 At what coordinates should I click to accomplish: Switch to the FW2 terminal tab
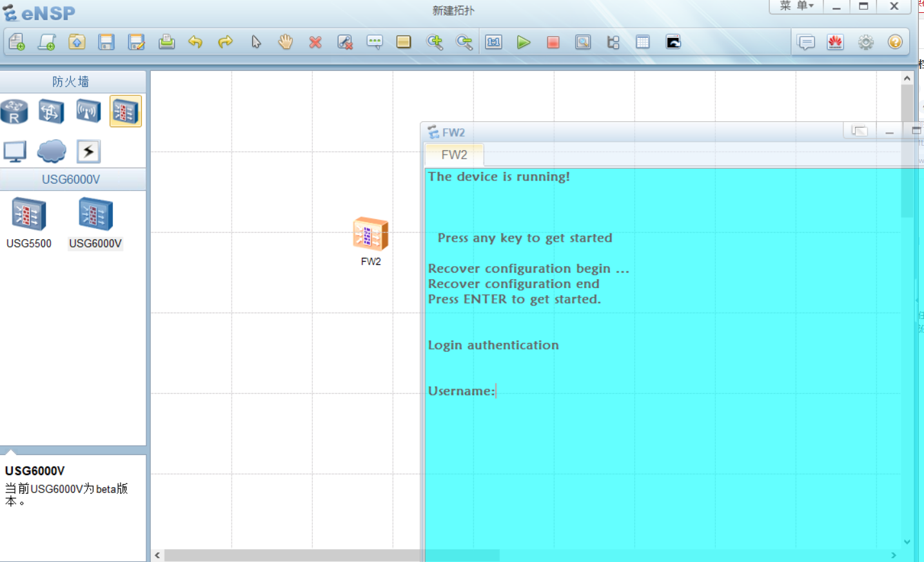[x=454, y=155]
